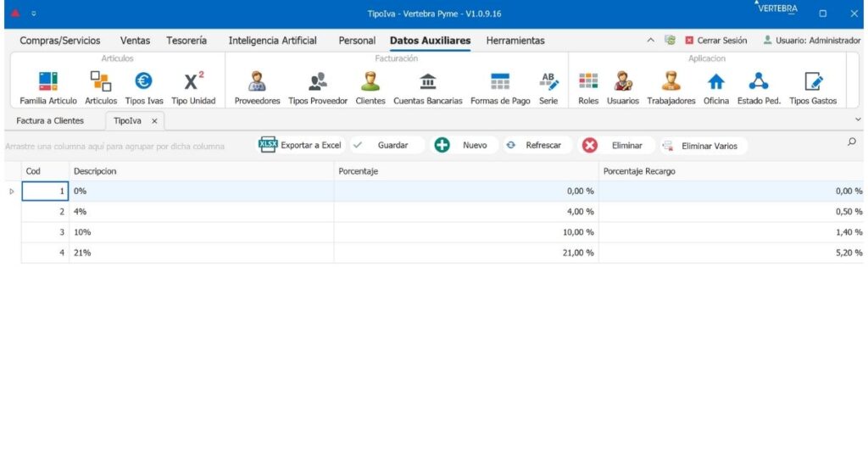Screen dimensions: 868x466
Task: Open the Tipos Gastos icon
Action: [x=813, y=88]
